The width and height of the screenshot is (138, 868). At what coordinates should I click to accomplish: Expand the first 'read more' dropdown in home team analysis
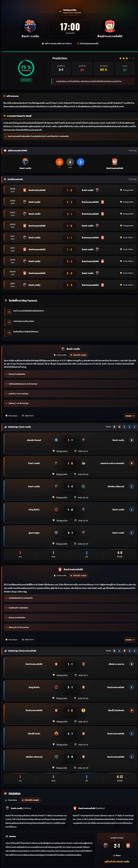click(129, 415)
